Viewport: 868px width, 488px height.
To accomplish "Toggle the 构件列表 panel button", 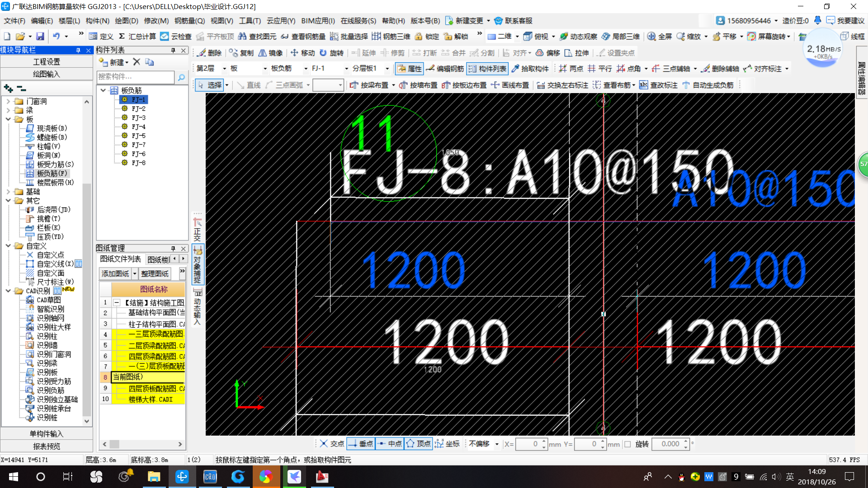I will 487,69.
